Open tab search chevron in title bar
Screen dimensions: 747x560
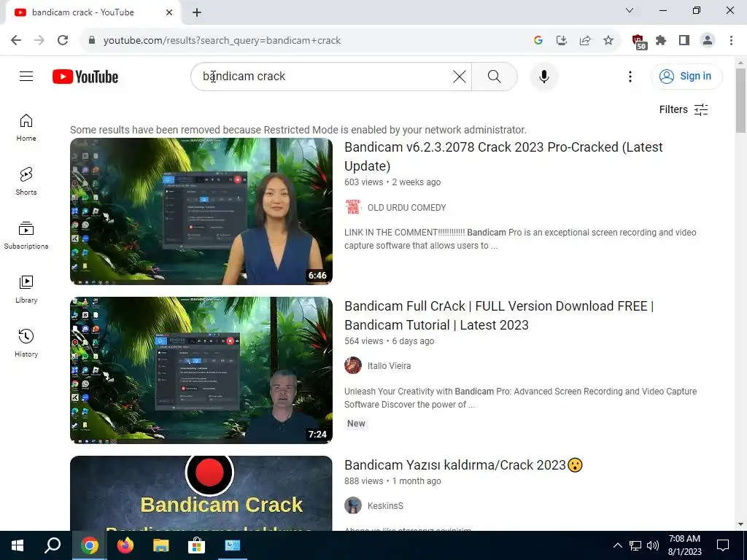point(630,10)
